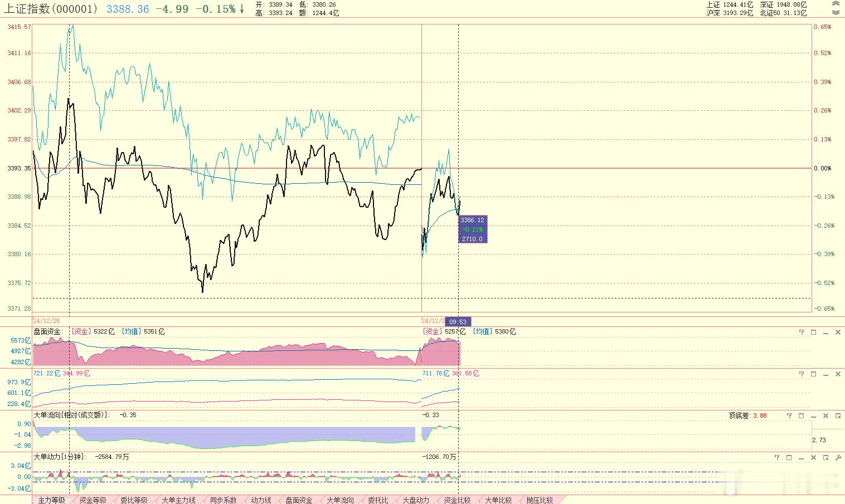Click the 额: 1244.4亿 amount value
Image resolution: width=845 pixels, height=504 pixels.
click(x=319, y=13)
